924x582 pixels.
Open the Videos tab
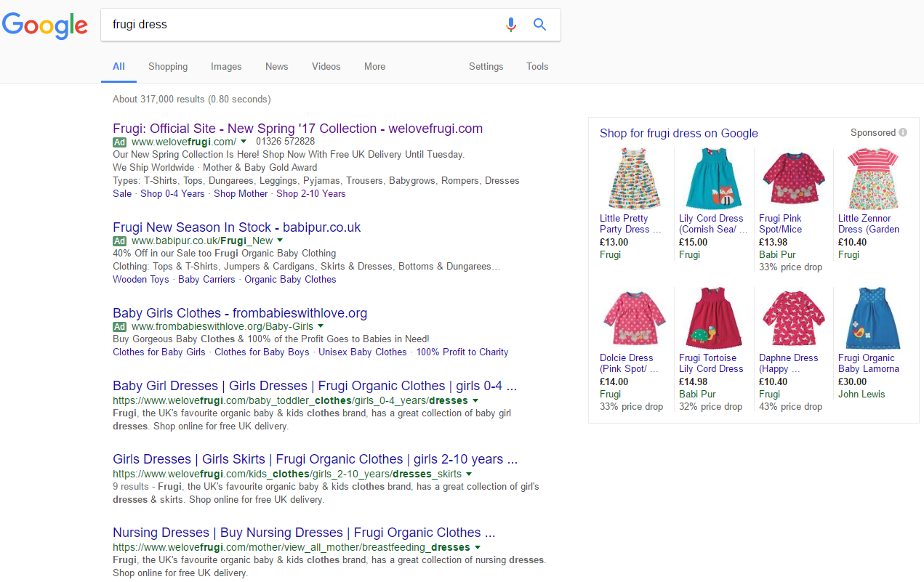coord(326,66)
